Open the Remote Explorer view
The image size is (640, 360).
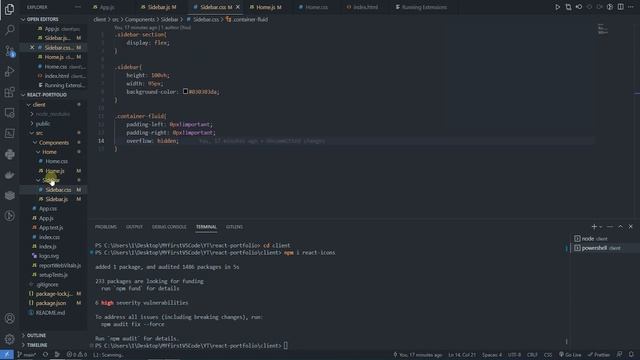coord(9,113)
